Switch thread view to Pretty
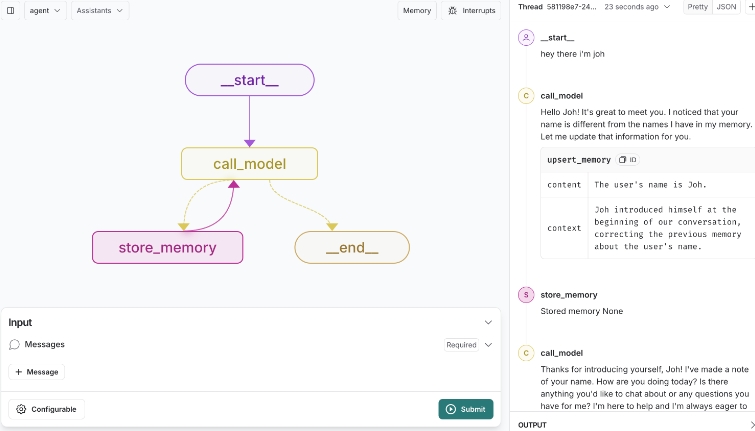Image resolution: width=755 pixels, height=431 pixels. [697, 7]
